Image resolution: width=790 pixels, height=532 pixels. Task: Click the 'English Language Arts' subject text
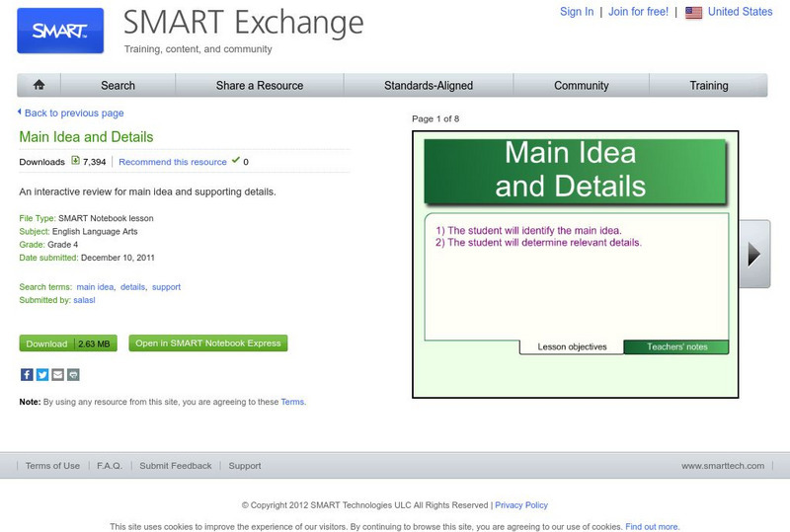tap(95, 231)
